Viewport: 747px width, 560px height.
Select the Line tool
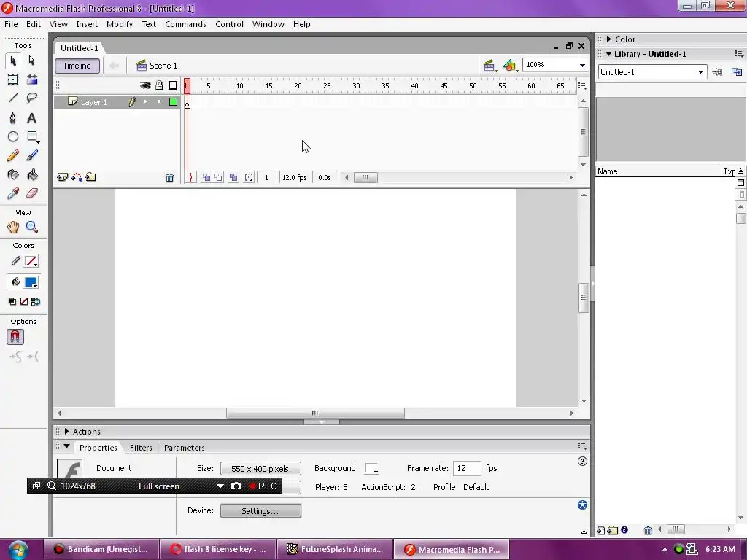tap(13, 98)
